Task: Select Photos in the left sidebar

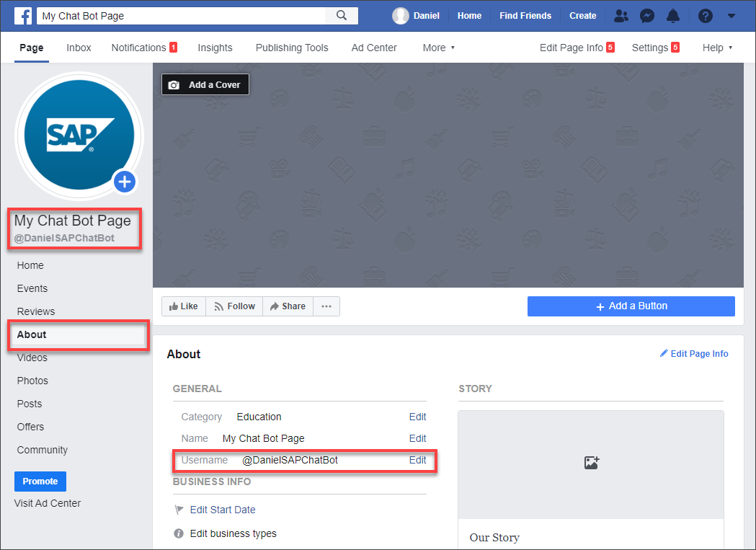Action: 32,381
